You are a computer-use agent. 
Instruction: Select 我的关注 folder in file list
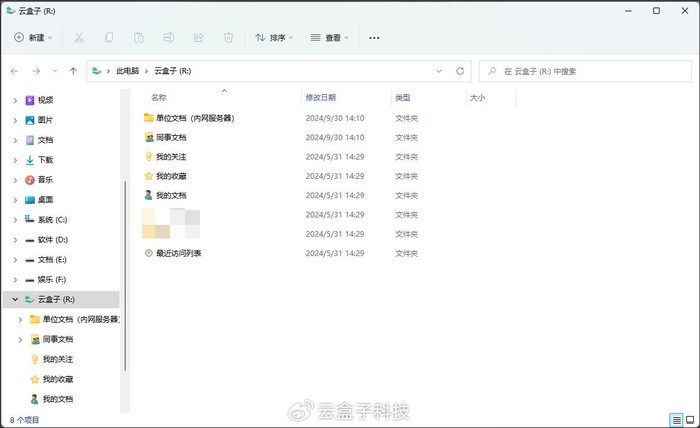coord(166,157)
